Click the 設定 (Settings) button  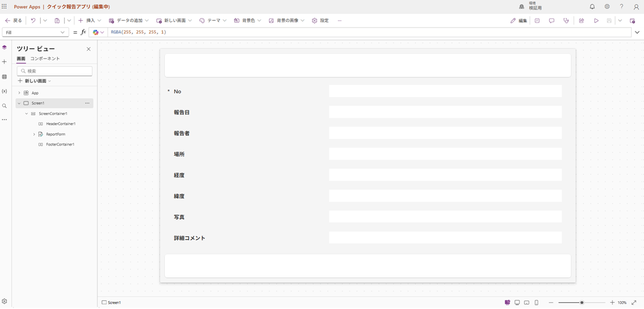[320, 21]
